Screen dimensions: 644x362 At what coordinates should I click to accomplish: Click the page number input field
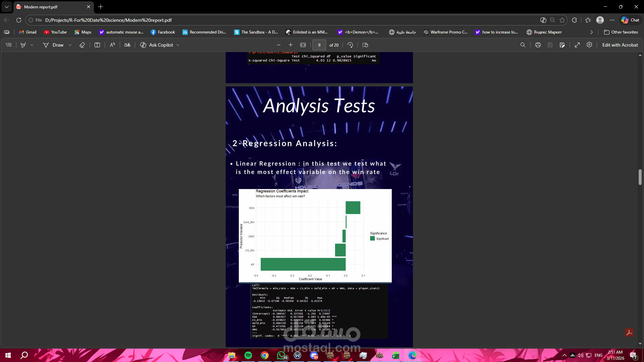pyautogui.click(x=319, y=45)
